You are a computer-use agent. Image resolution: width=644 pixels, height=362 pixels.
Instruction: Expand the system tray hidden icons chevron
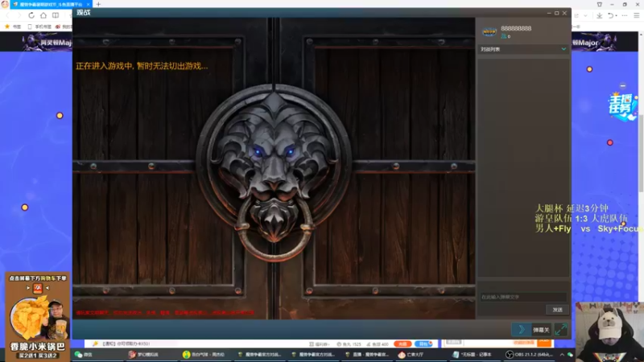(x=562, y=355)
